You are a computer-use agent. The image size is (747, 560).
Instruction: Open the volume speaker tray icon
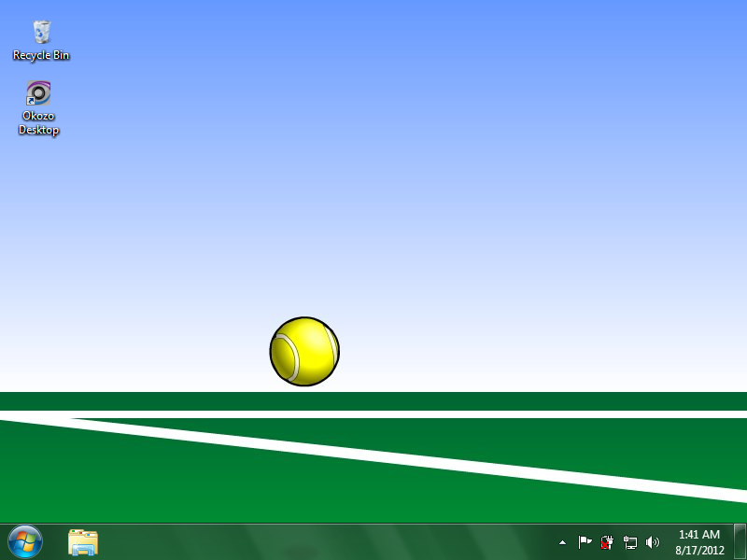652,542
